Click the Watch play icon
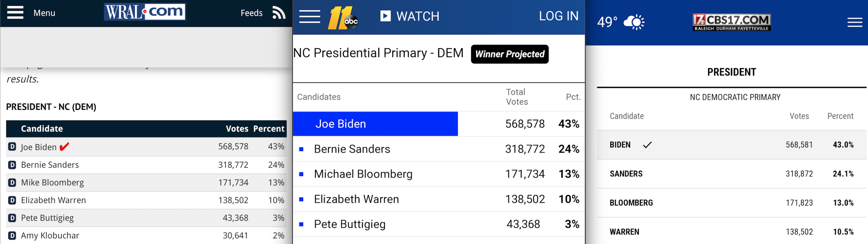The height and width of the screenshot is (244, 868). (x=385, y=16)
